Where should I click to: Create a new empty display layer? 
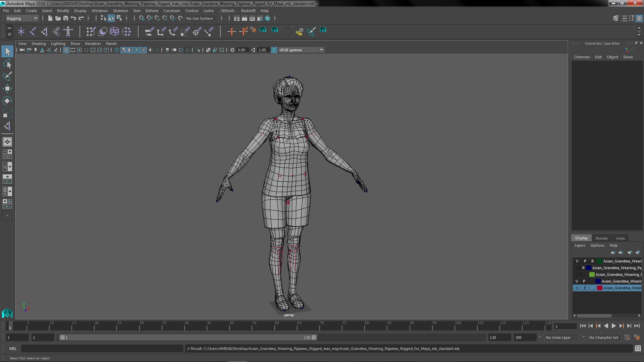[x=630, y=252]
